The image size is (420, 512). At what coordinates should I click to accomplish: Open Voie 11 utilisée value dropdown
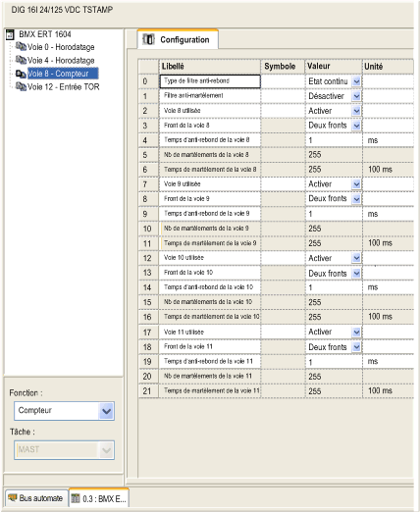point(356,333)
